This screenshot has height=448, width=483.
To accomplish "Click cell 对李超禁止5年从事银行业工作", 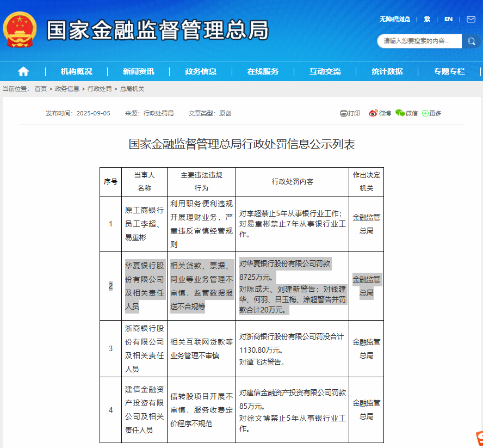I will (x=292, y=224).
